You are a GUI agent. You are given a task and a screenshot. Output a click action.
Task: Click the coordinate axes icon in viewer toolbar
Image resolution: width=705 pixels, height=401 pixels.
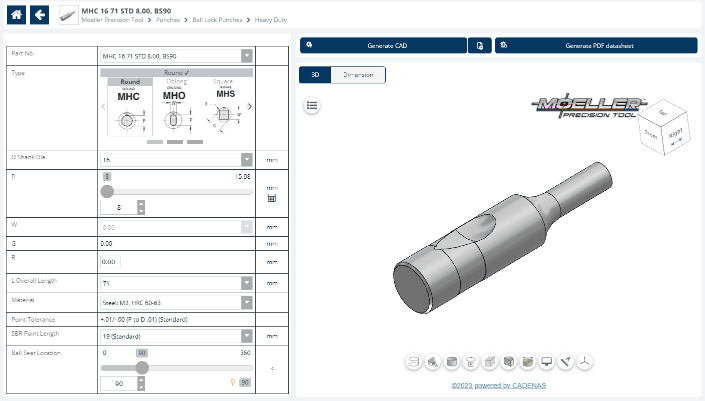point(586,361)
